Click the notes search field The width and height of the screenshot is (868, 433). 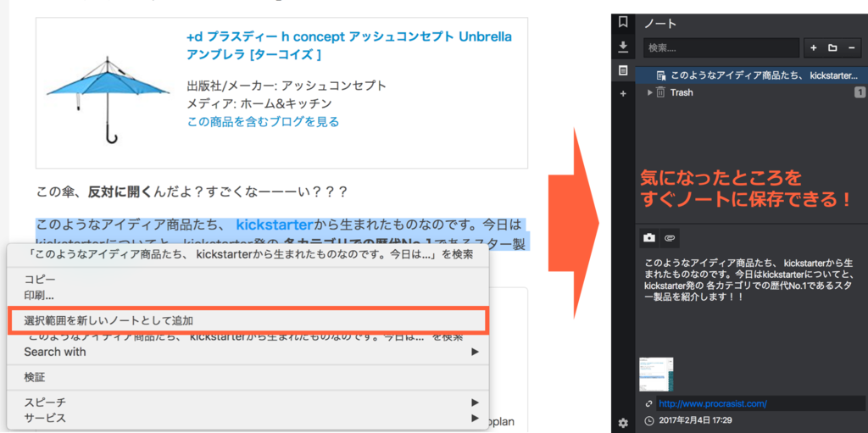[721, 48]
